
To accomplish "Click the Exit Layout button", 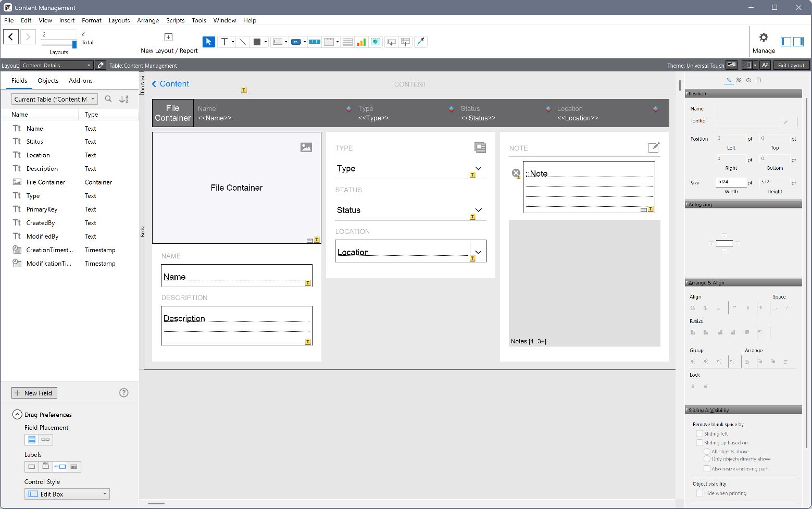I will (791, 65).
